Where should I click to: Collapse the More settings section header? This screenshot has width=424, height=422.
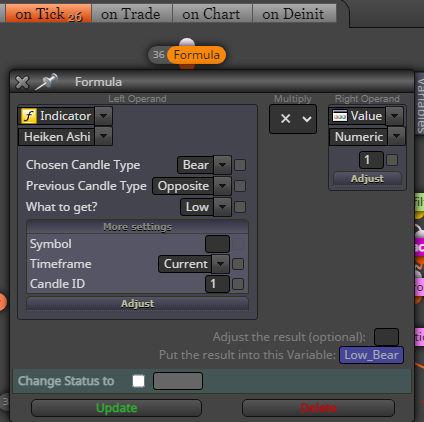137,227
